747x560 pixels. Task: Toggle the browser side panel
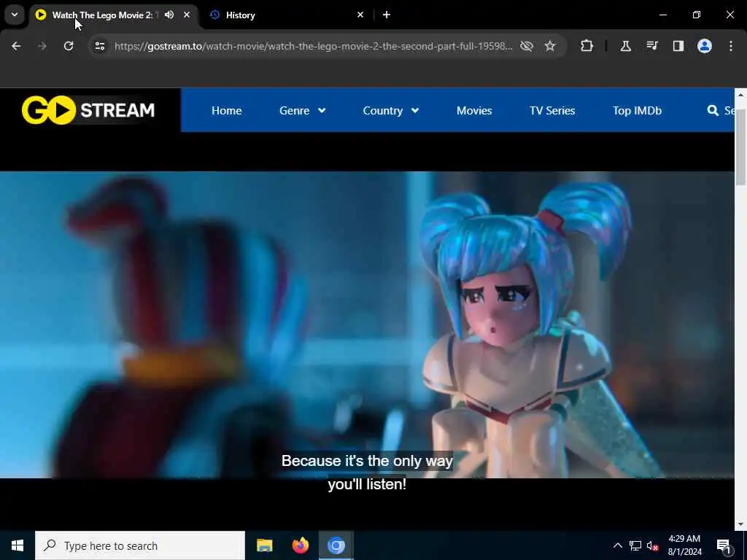tap(678, 46)
